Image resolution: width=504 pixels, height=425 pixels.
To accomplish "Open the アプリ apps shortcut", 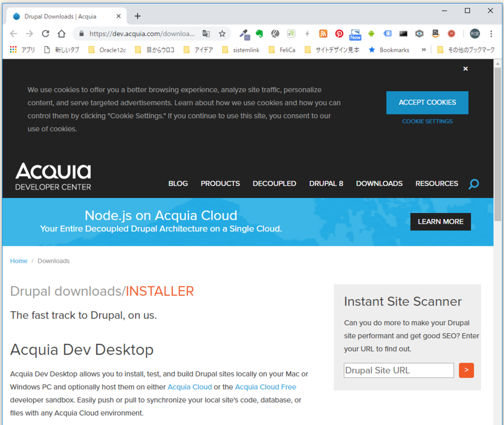I will click(x=22, y=50).
